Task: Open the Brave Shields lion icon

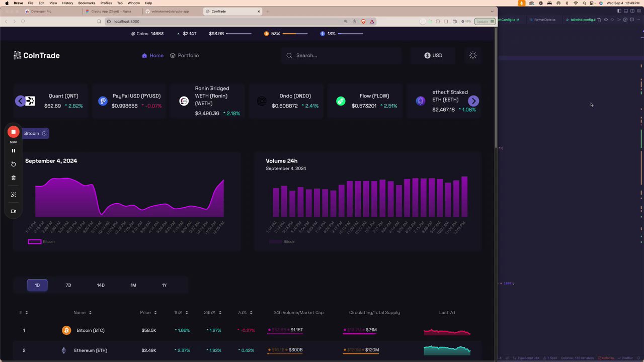Action: [363, 21]
